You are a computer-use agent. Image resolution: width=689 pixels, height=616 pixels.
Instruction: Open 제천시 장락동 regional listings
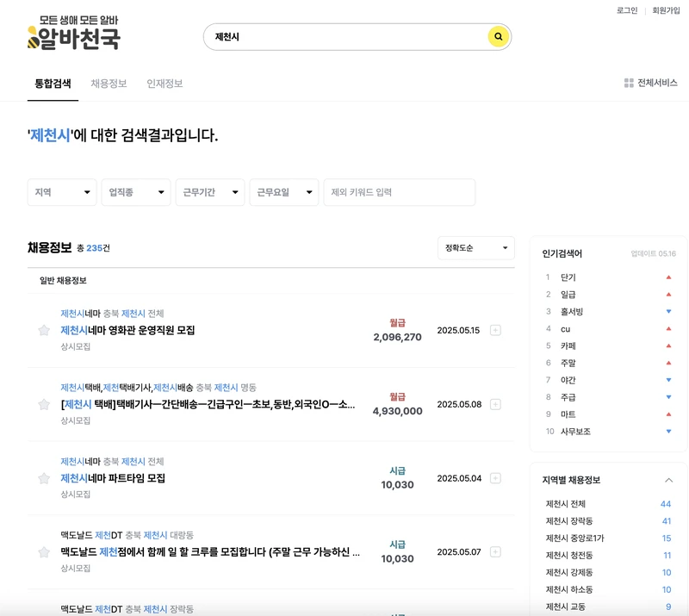tap(569, 521)
